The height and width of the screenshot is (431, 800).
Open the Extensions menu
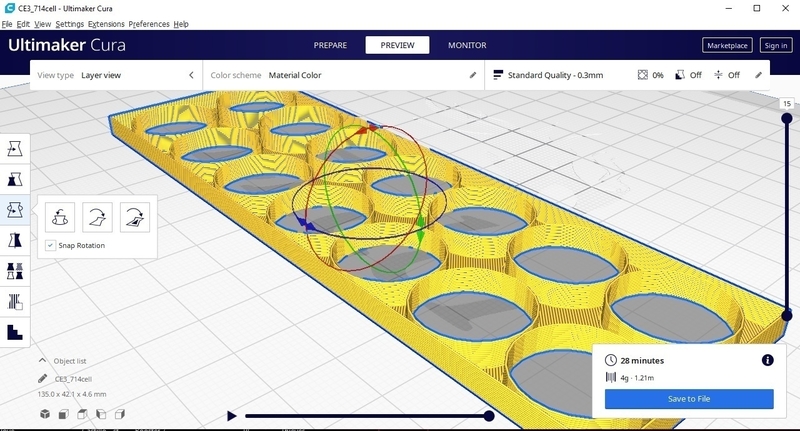click(106, 23)
